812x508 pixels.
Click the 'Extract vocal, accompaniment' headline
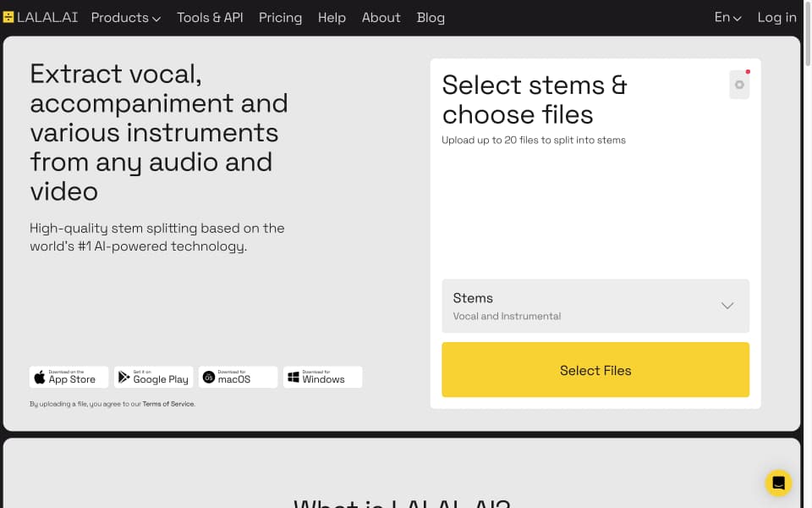click(159, 132)
